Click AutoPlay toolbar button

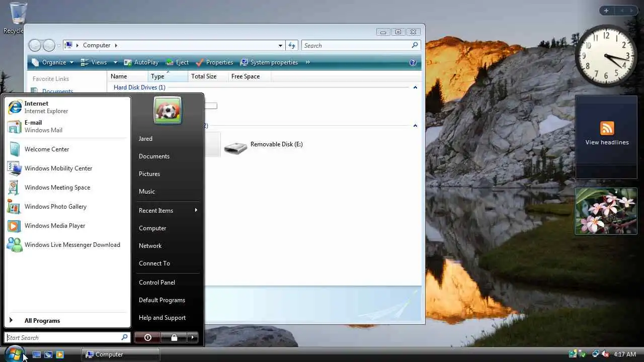click(x=141, y=62)
